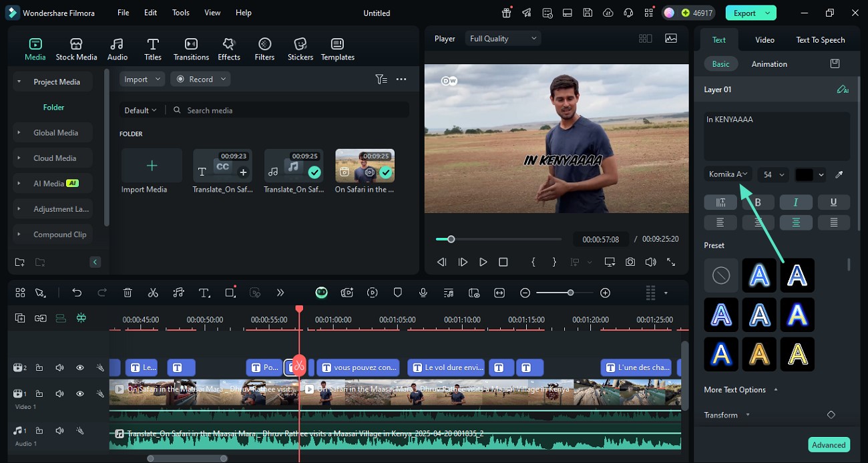The width and height of the screenshot is (868, 463).
Task: Open the Templates tab
Action: click(x=338, y=49)
